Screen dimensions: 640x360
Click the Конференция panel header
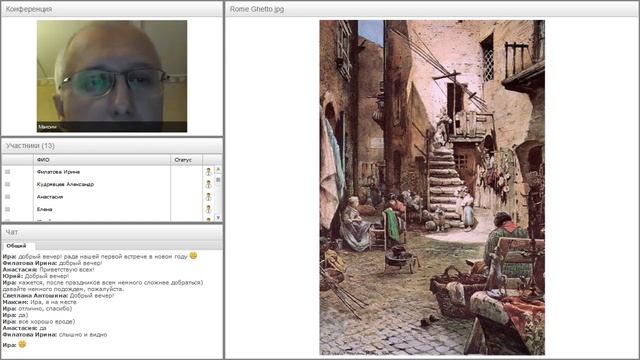point(112,9)
